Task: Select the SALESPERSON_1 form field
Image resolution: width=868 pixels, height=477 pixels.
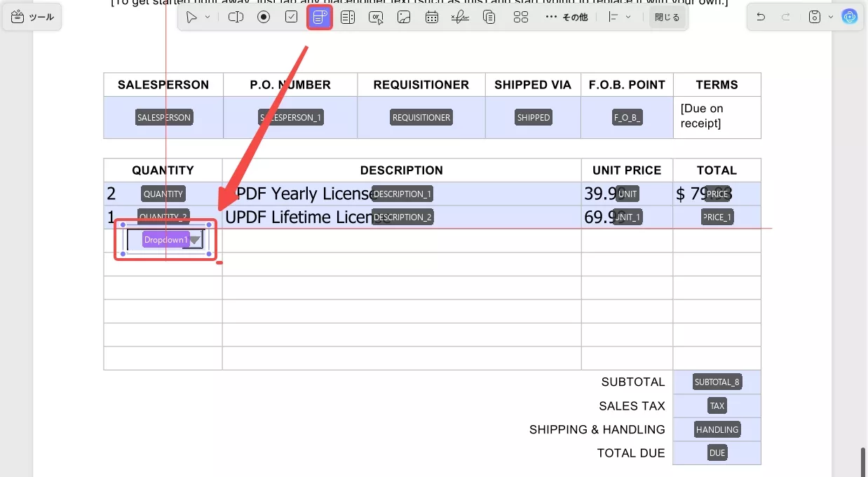Action: point(290,118)
